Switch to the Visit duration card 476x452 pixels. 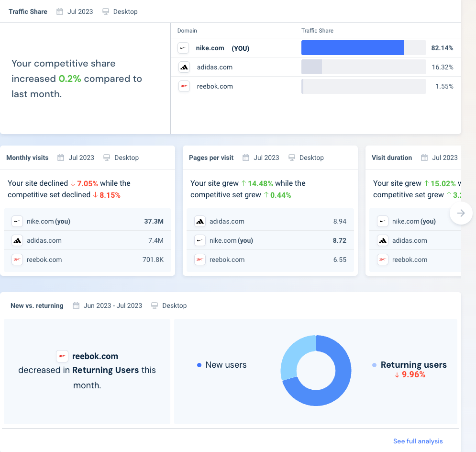click(x=391, y=157)
